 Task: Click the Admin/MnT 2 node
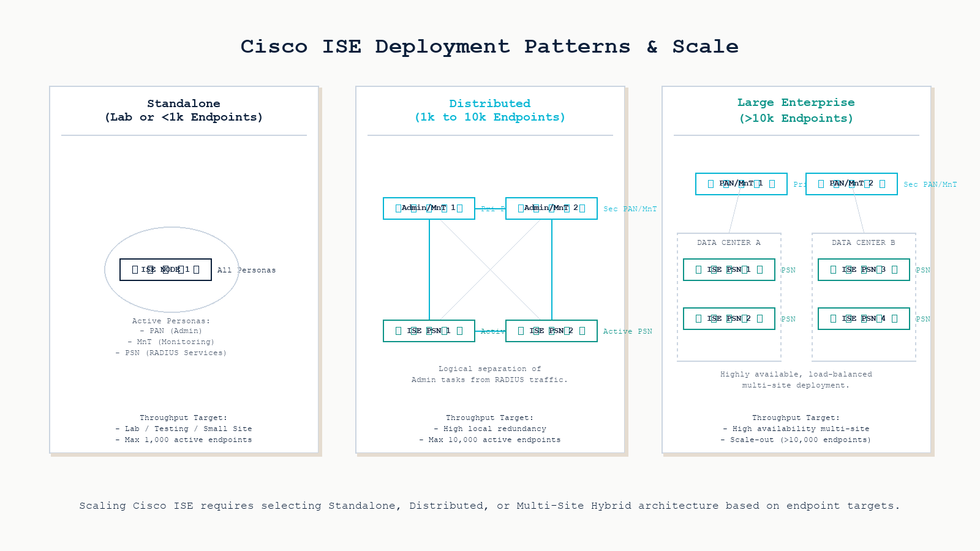551,208
